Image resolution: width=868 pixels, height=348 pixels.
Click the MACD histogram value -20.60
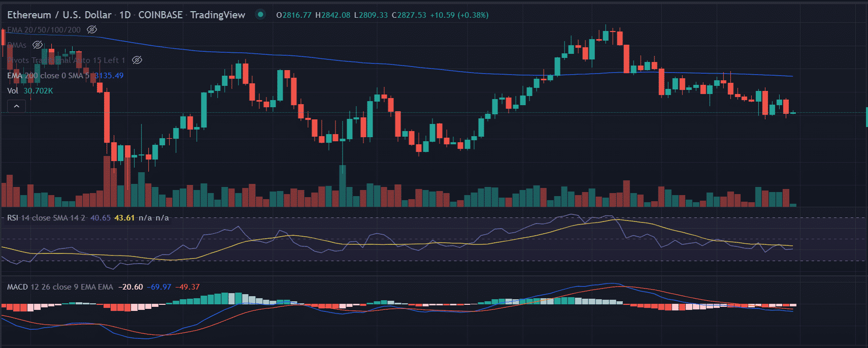click(130, 287)
